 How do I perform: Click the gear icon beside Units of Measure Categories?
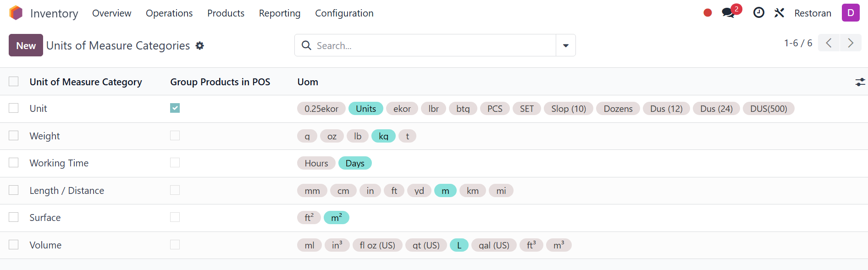199,45
